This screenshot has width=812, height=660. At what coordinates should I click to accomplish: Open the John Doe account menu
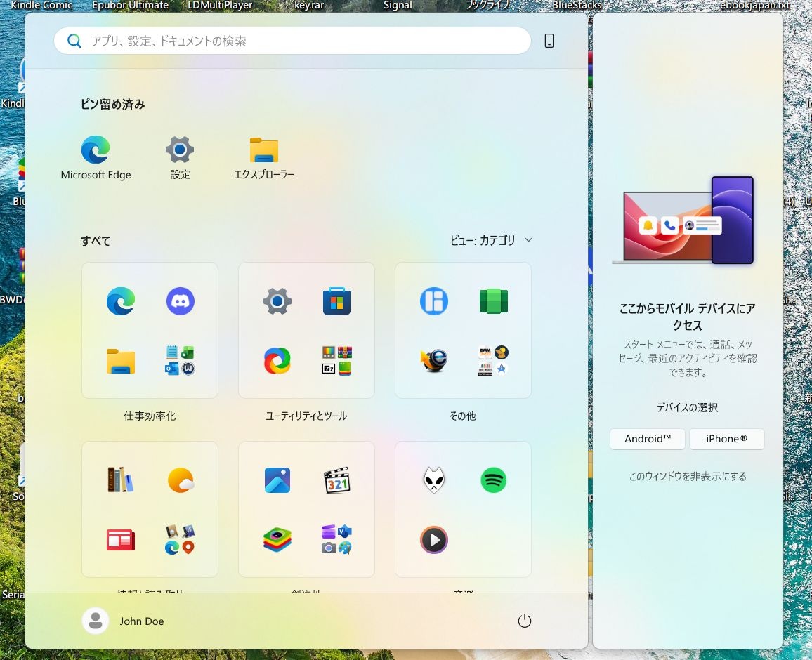pyautogui.click(x=123, y=621)
